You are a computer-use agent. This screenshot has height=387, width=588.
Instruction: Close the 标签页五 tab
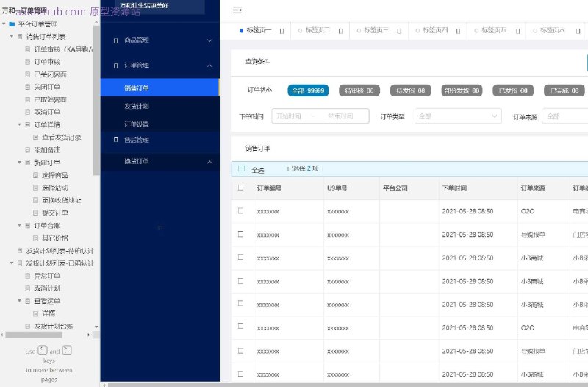point(517,31)
